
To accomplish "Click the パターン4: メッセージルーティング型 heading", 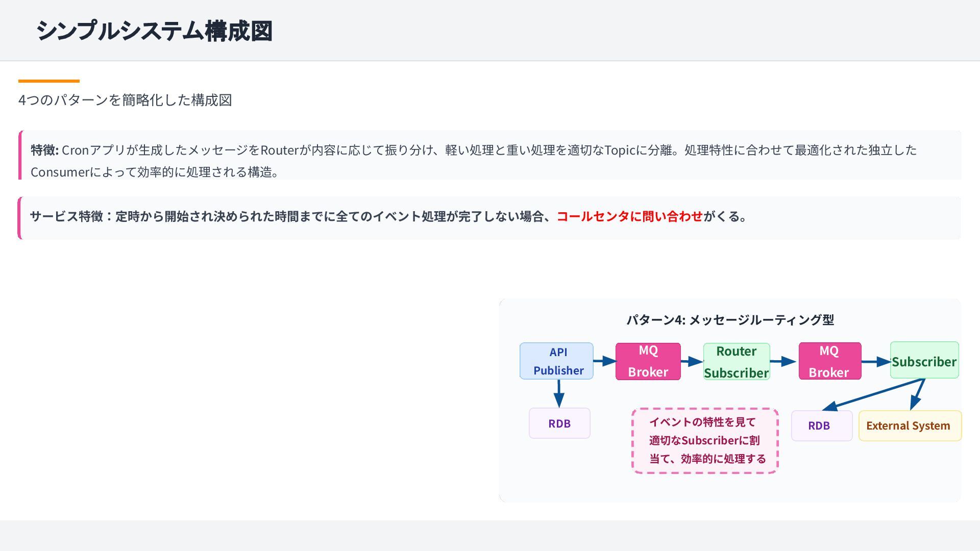I will pos(730,320).
